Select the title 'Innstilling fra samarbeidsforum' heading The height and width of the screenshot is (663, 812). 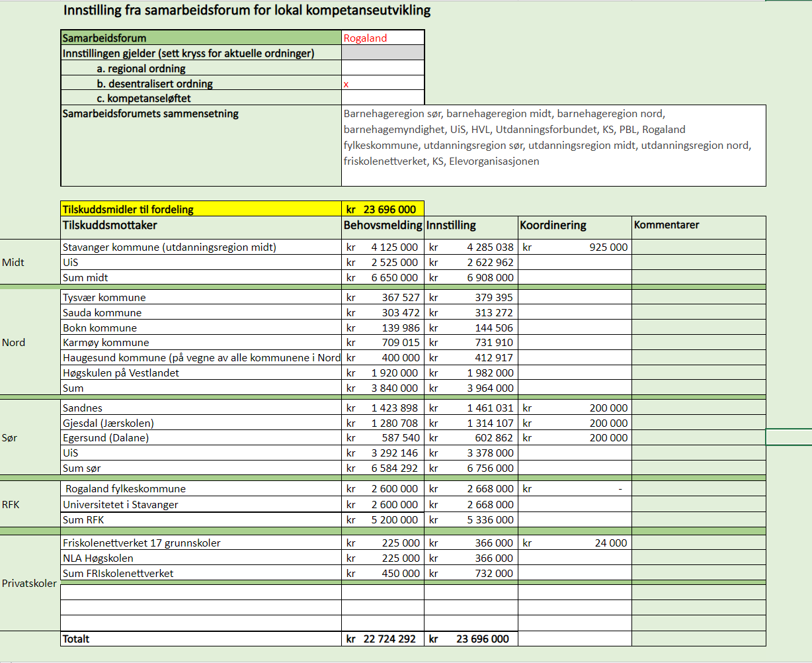click(x=247, y=11)
